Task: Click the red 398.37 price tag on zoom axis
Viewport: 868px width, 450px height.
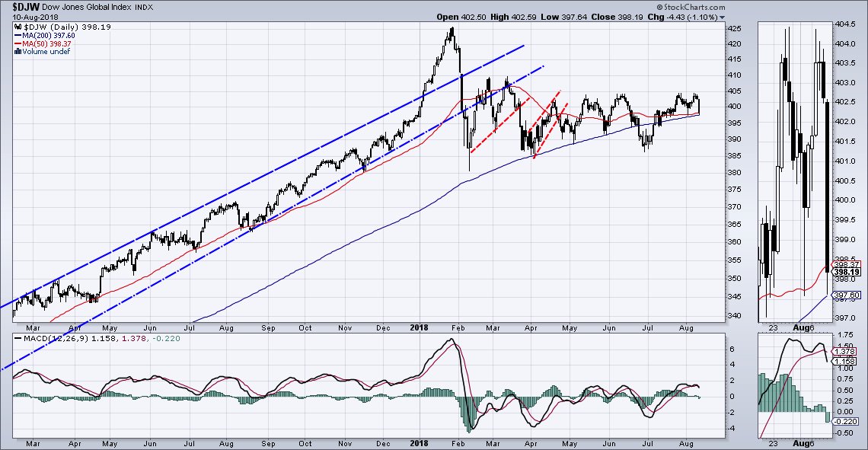Action: coord(847,264)
